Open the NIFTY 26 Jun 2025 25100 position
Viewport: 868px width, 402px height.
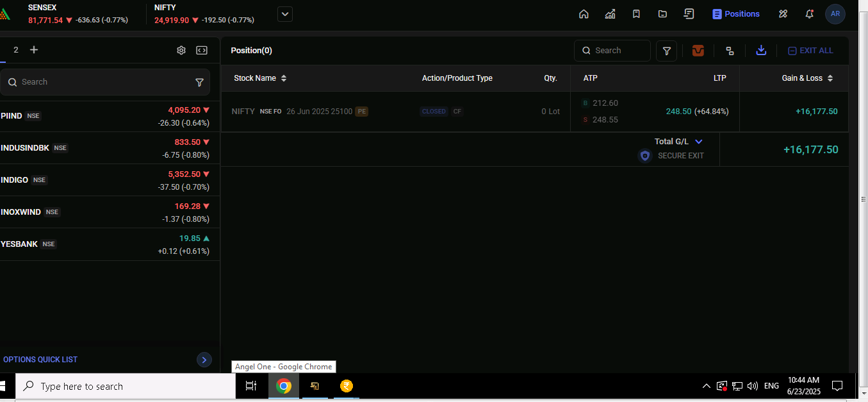(x=535, y=112)
